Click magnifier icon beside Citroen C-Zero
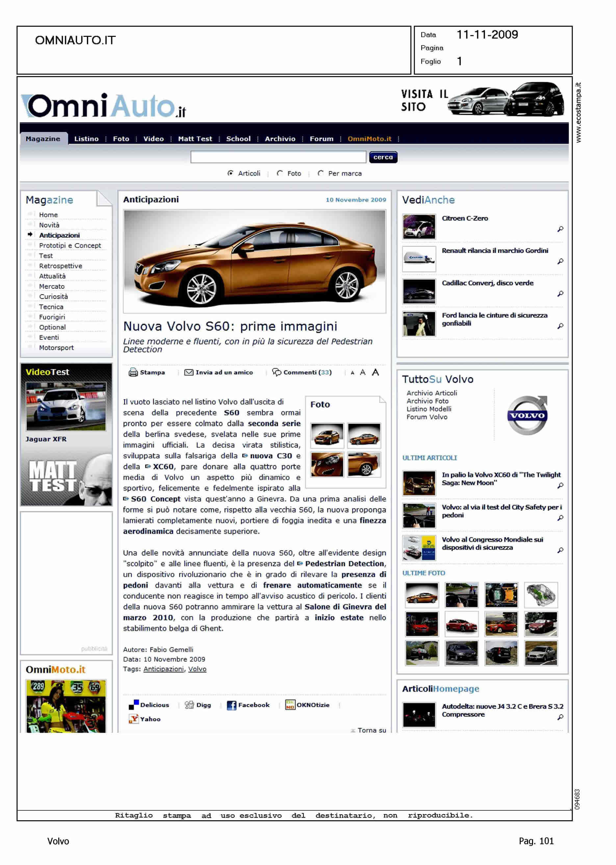This screenshot has width=616, height=865. point(560,229)
